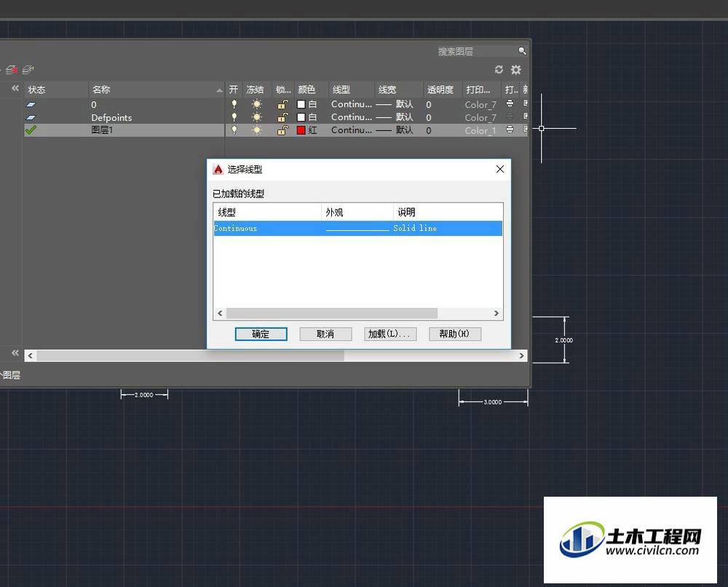The height and width of the screenshot is (587, 728).
Task: Toggle freeze sun icon for 图层1
Action: point(256,130)
